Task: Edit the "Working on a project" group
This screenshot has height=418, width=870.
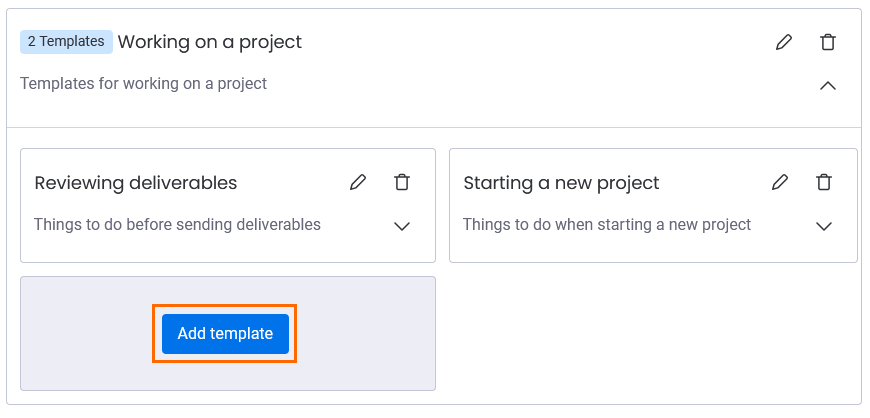Action: (x=784, y=42)
